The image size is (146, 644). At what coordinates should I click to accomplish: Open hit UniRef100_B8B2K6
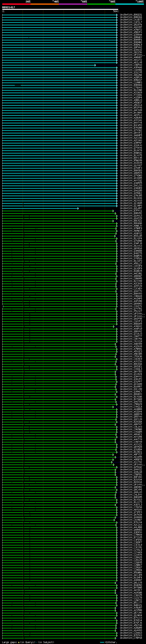tap(131, 17)
